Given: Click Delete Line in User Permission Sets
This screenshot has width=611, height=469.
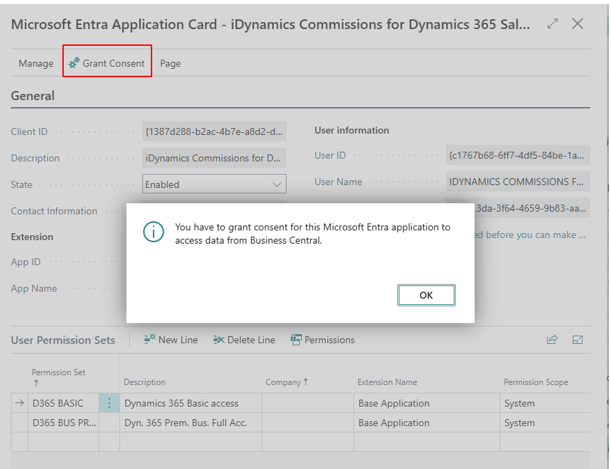Looking at the screenshot, I should tap(244, 340).
